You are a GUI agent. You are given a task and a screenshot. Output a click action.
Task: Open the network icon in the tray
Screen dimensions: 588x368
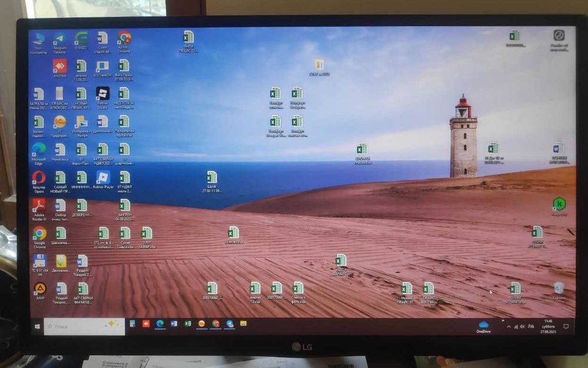pos(516,327)
